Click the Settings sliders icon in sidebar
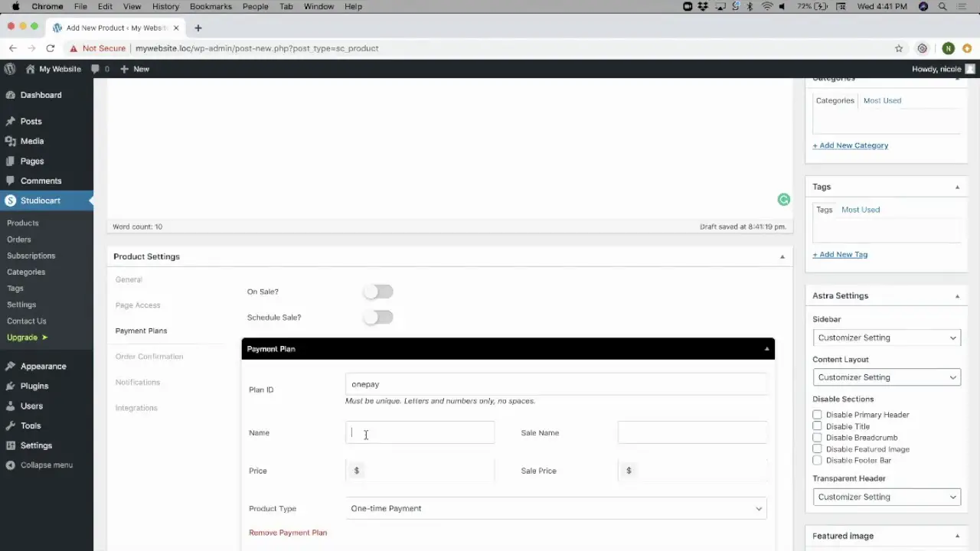980x551 pixels. click(10, 445)
